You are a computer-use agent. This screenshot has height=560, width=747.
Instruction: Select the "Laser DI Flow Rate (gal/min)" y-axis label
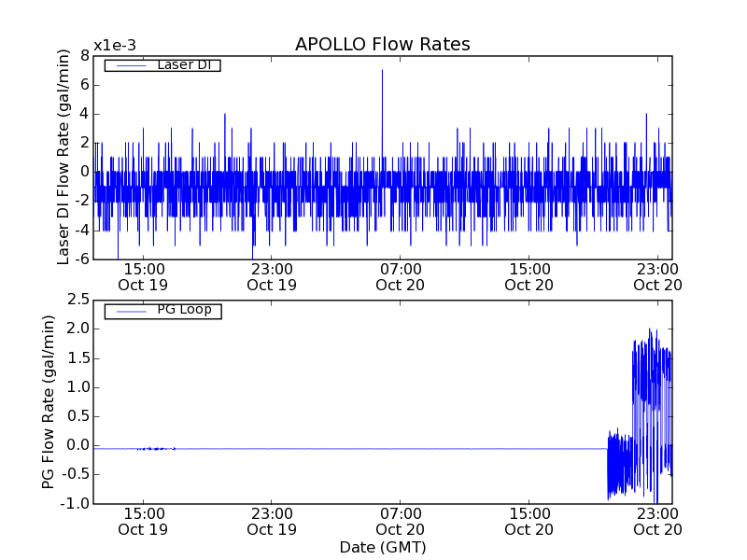[63, 158]
